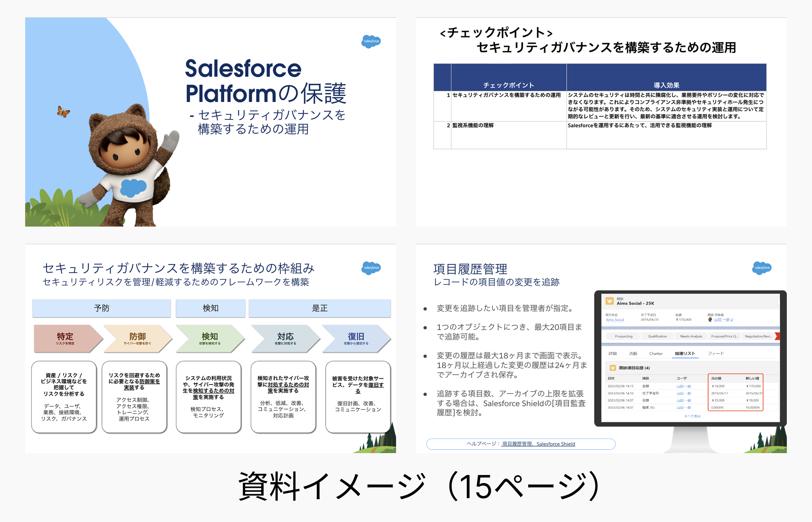Click the Salesforce cloud logo on the title slide
The height and width of the screenshot is (522, 812).
(x=371, y=41)
